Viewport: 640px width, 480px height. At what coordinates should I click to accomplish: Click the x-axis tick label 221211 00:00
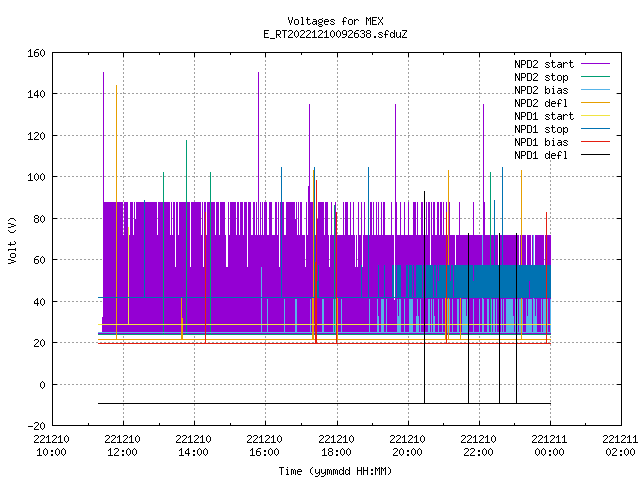click(x=549, y=446)
